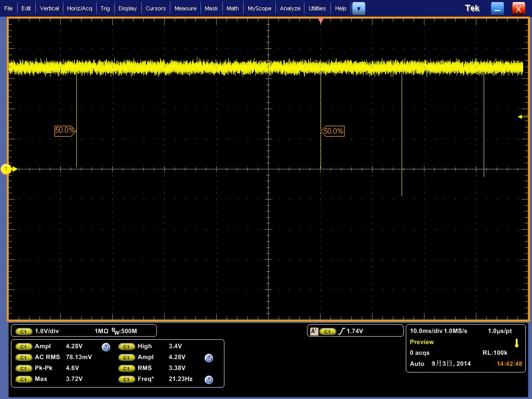The image size is (532, 399).
Task: Click the yellow thermometer status icon
Action: pos(516,343)
